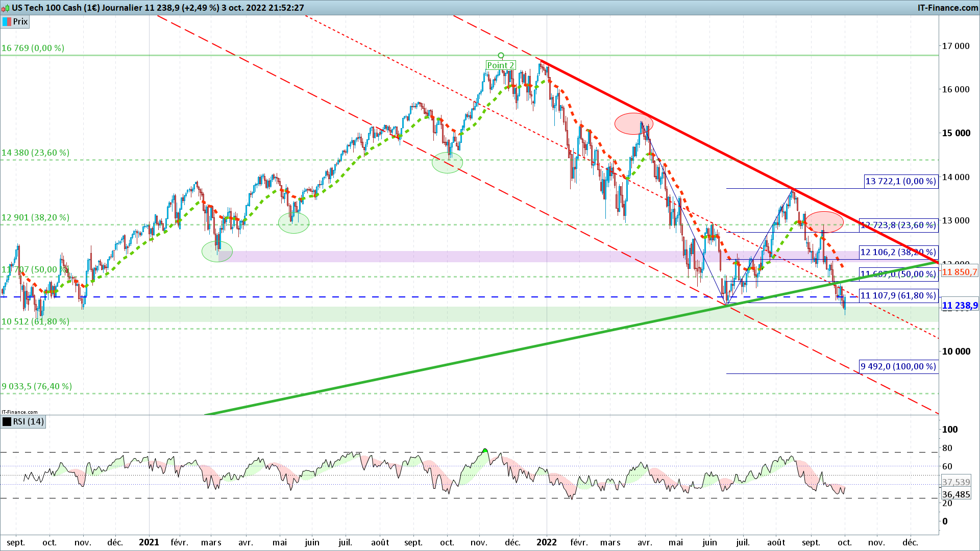Click the green circle anchor above Point 2
Image resolution: width=980 pixels, height=551 pixels.
[501, 56]
